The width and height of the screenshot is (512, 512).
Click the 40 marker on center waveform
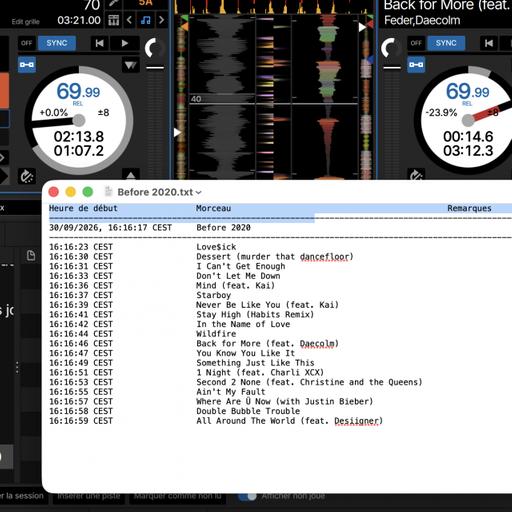[x=196, y=99]
